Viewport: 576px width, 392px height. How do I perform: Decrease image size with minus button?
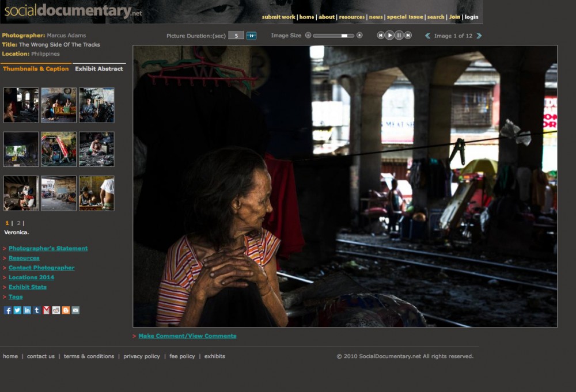308,35
